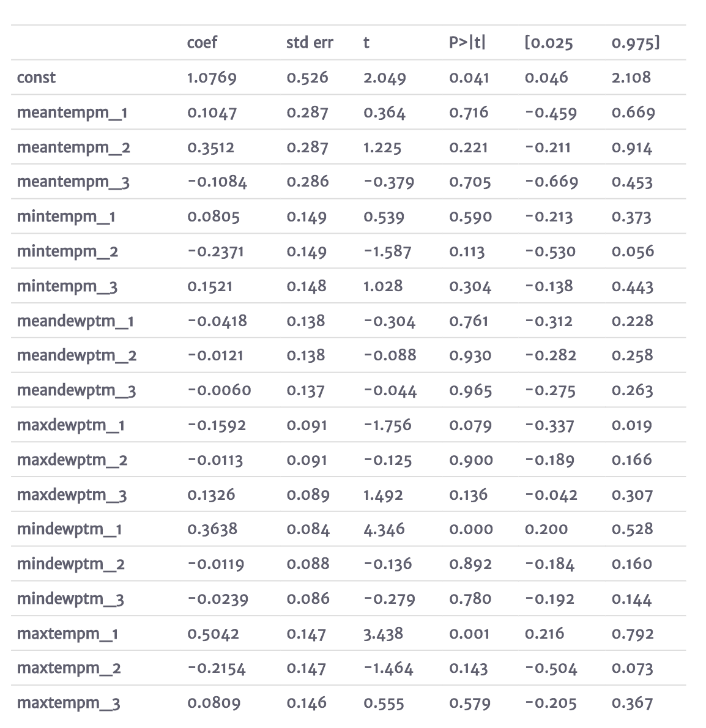
Task: Select the meantempm_2 coefficient 0.3512
Action: [x=210, y=147]
